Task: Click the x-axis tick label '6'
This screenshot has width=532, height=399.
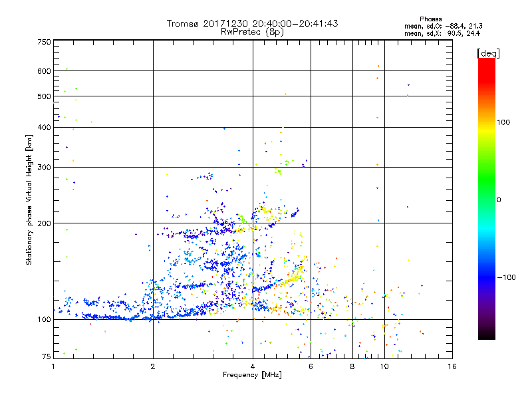Action: 311,366
